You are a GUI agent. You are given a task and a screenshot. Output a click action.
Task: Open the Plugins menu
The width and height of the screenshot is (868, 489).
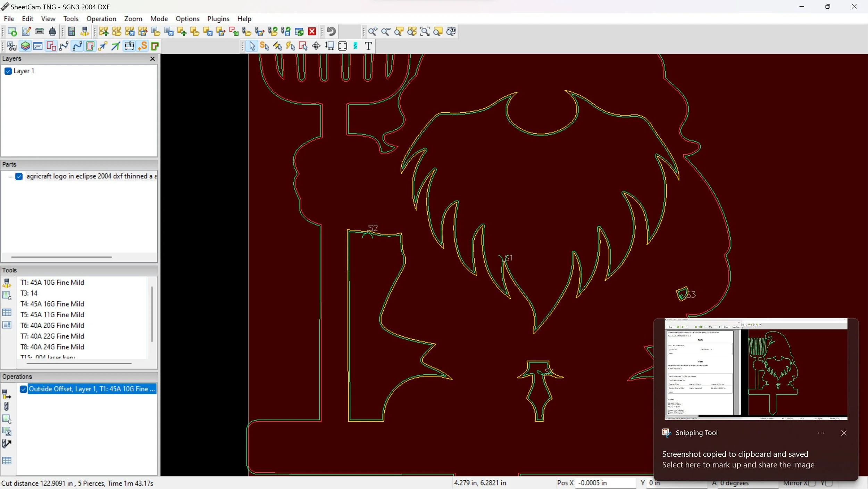[218, 19]
